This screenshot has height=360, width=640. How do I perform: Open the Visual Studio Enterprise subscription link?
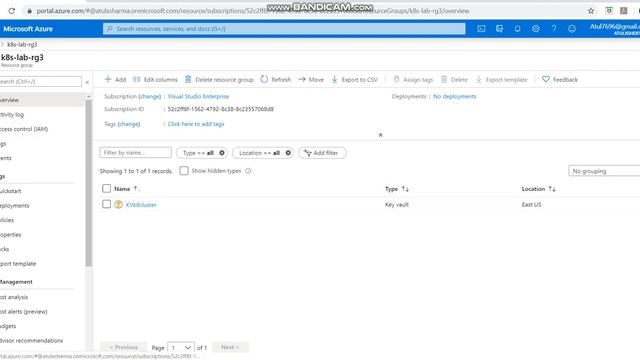(198, 96)
